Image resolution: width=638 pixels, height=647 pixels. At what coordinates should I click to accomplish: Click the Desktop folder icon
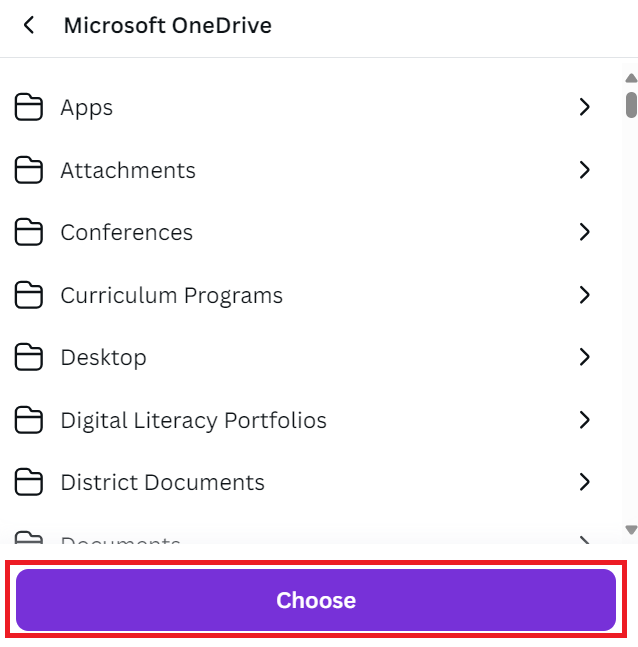pos(28,357)
